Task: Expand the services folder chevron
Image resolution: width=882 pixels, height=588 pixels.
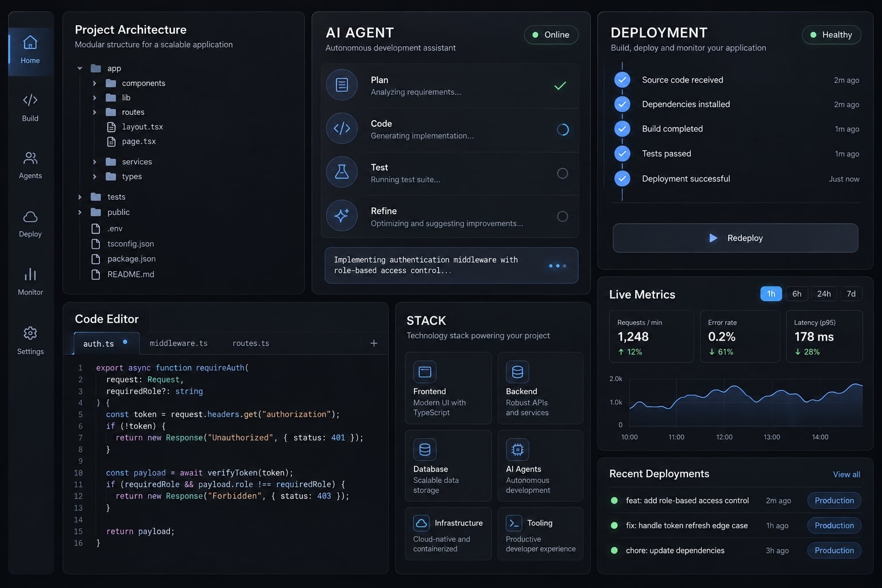Action: click(95, 162)
